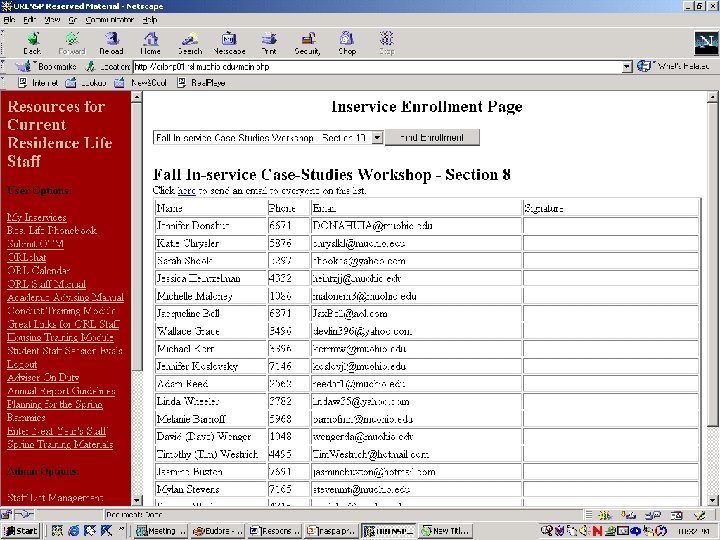Image resolution: width=720 pixels, height=540 pixels.
Task: Click the Windows Start button
Action: coord(21,531)
